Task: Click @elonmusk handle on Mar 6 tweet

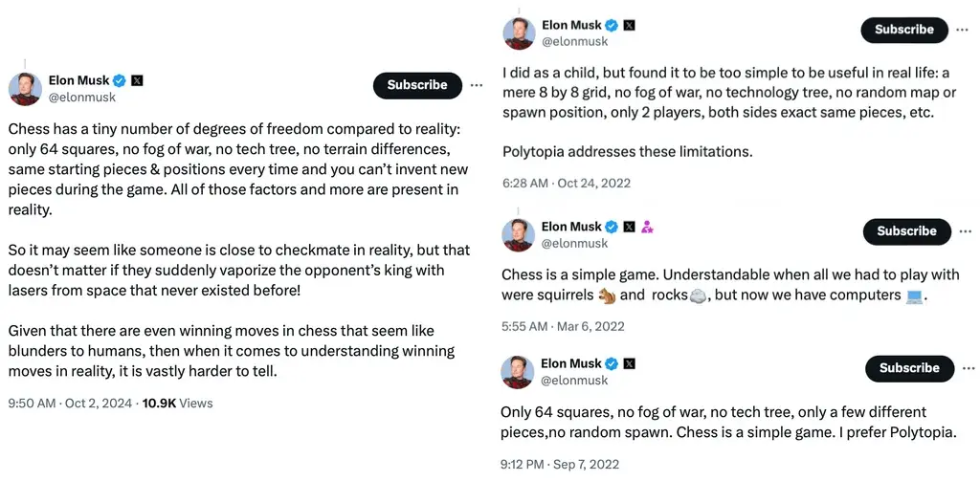Action: (574, 243)
